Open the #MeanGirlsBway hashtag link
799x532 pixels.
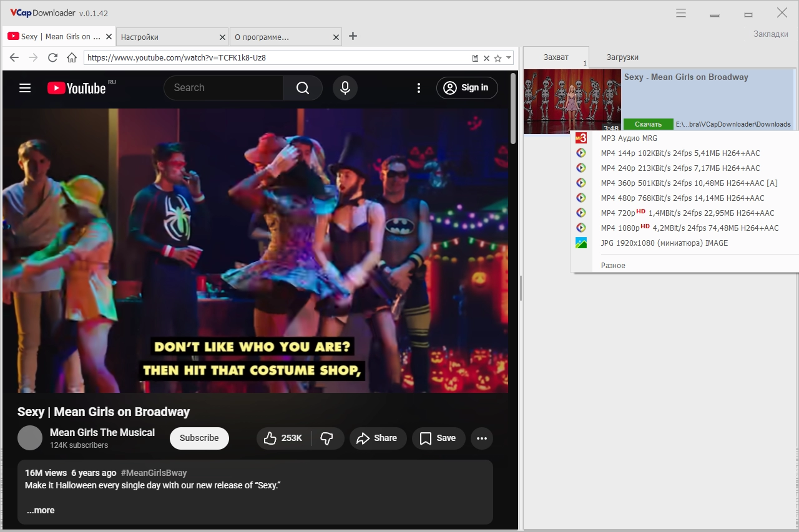154,473
